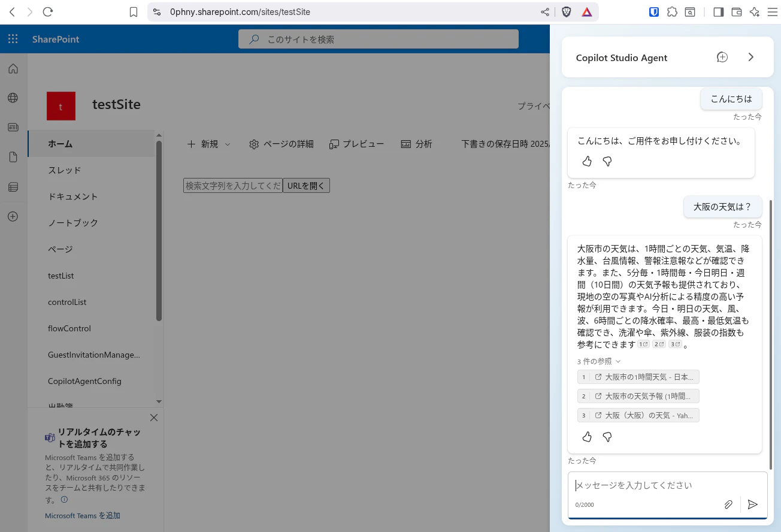Click inline citation marker 3 in the answer
Screen dimensions: 781x532
(675, 344)
